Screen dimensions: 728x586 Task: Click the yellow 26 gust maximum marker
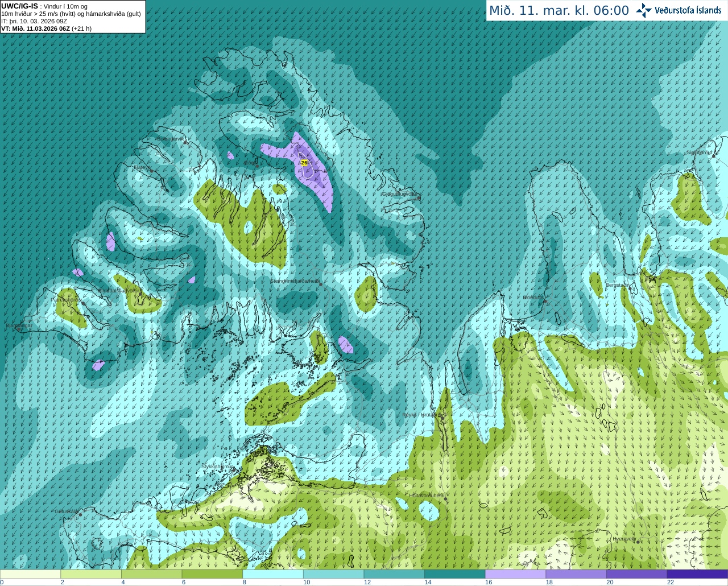[304, 163]
